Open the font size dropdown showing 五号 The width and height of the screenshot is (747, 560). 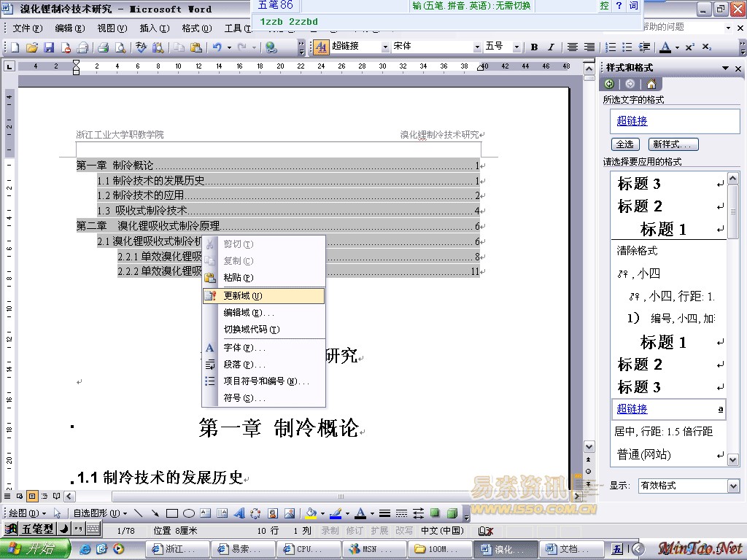click(516, 47)
